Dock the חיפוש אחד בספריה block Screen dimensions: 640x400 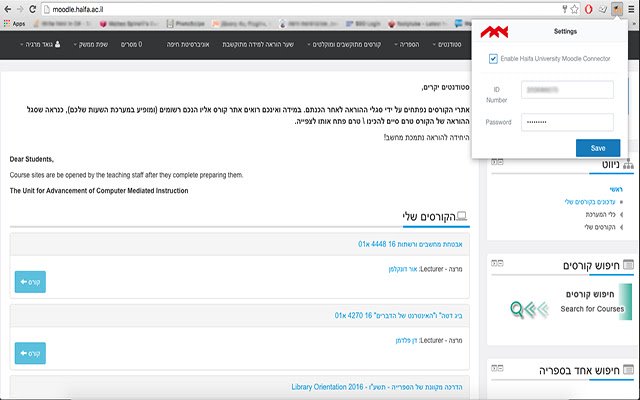coord(494,368)
